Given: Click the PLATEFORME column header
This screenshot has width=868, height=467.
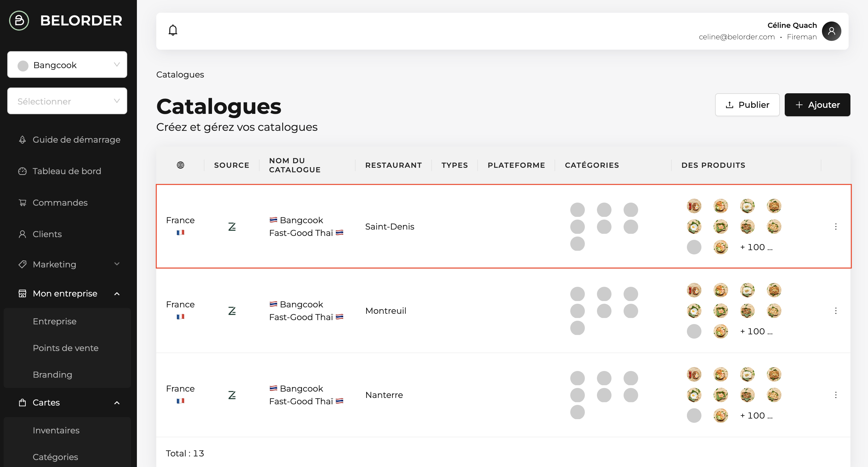Looking at the screenshot, I should pyautogui.click(x=516, y=165).
